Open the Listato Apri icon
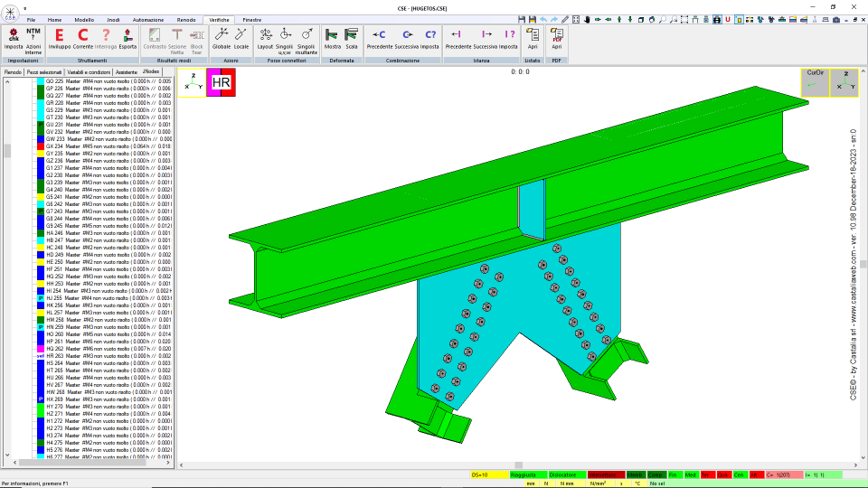The width and height of the screenshot is (868, 488). 533,39
